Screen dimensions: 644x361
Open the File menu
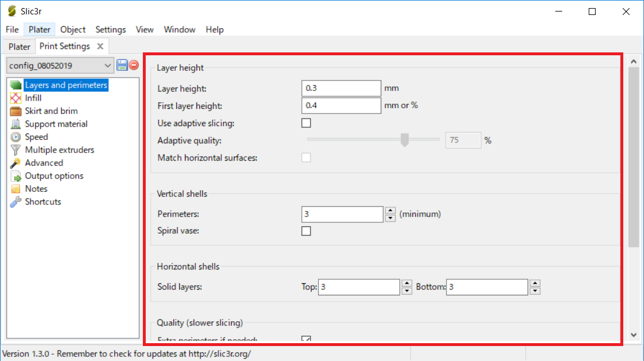[12, 29]
